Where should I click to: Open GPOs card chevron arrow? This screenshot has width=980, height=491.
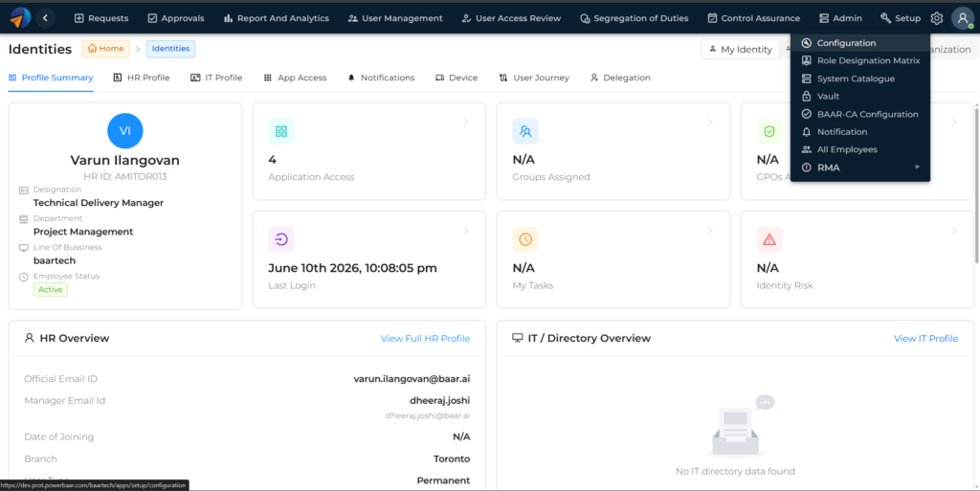[954, 123]
